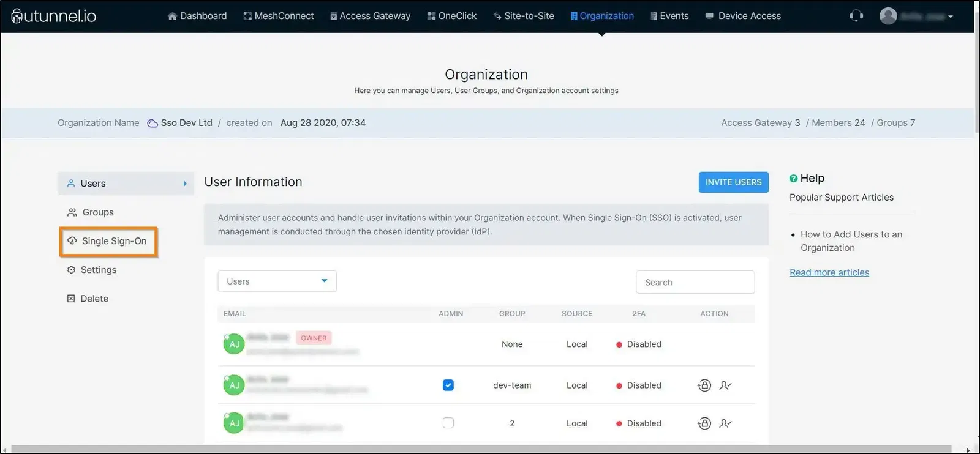Expand the account dropdown caret
The height and width of the screenshot is (454, 980).
(951, 17)
